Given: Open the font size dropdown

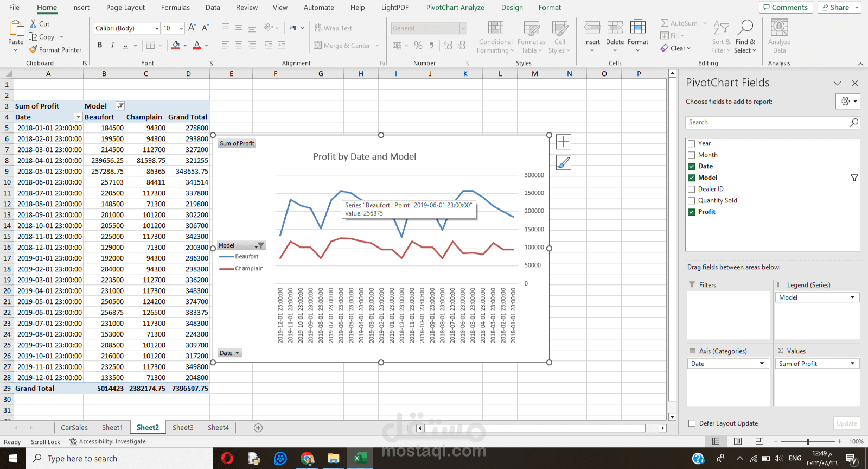Looking at the screenshot, I should [x=181, y=28].
